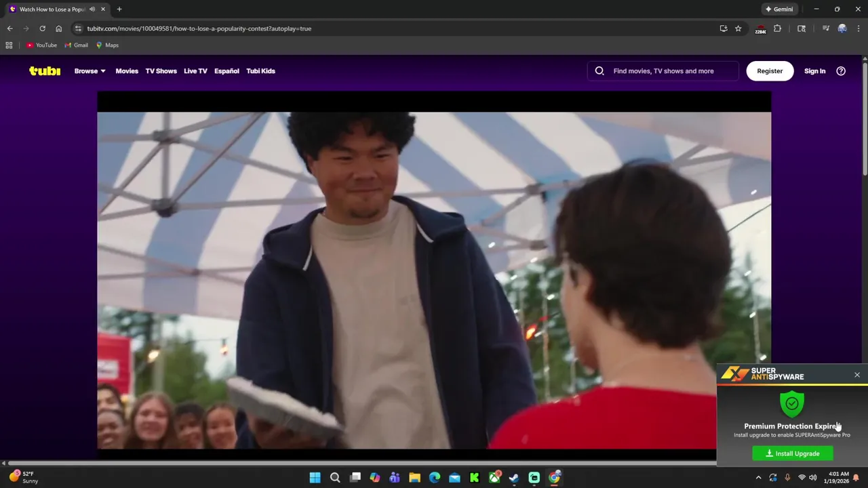Open the Tubi help question-mark icon
868x488 pixels.
click(841, 71)
